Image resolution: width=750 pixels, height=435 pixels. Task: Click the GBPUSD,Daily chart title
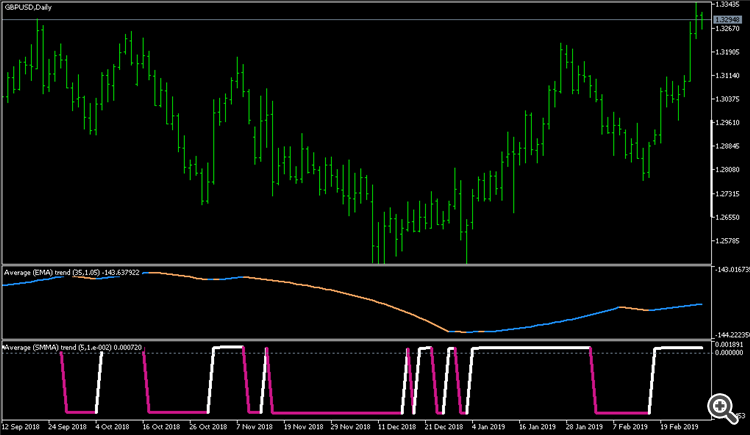click(28, 7)
